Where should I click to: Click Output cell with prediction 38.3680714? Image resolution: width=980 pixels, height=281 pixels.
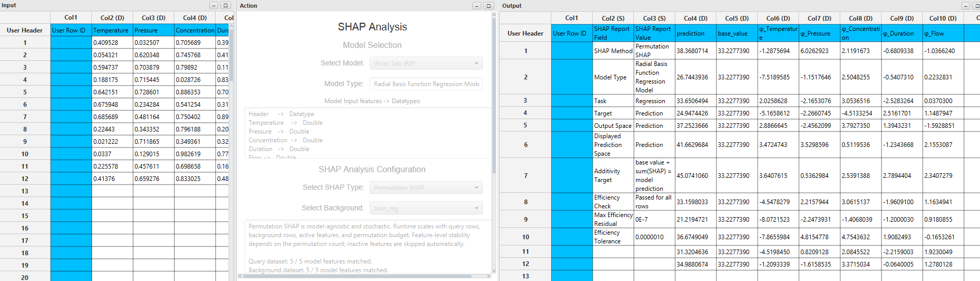click(x=696, y=51)
